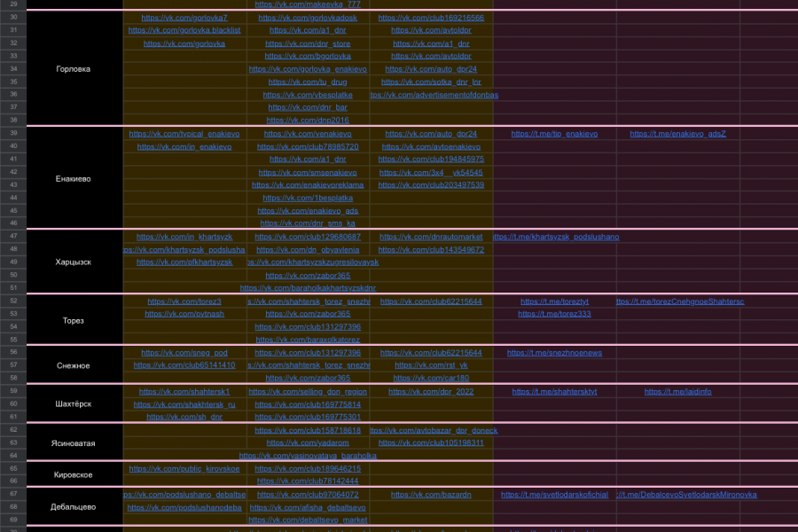Open the t.me/tip_enakievo Telegram link
Image resolution: width=798 pixels, height=532 pixels.
pyautogui.click(x=554, y=134)
